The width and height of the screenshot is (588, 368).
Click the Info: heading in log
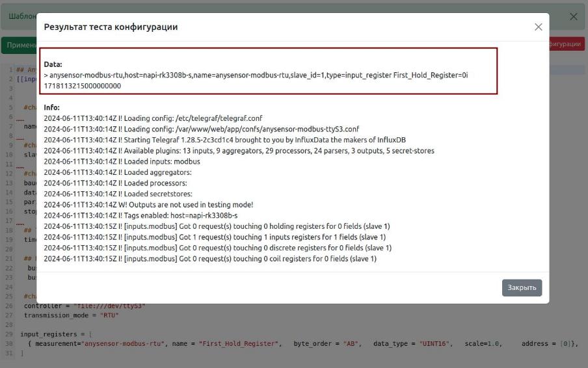[52, 107]
